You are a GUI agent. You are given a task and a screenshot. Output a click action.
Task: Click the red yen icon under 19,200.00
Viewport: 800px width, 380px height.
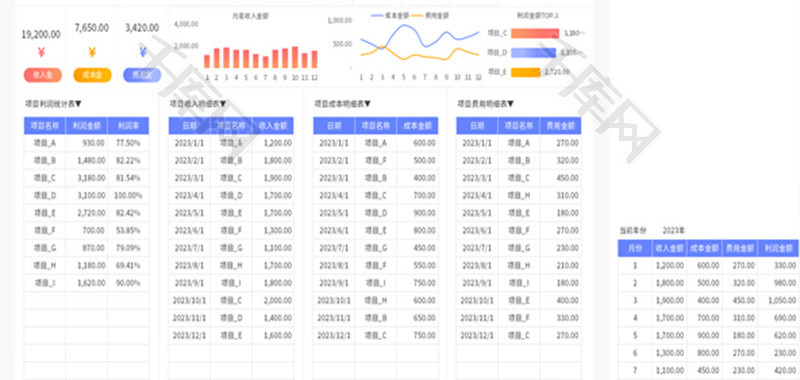pos(41,53)
